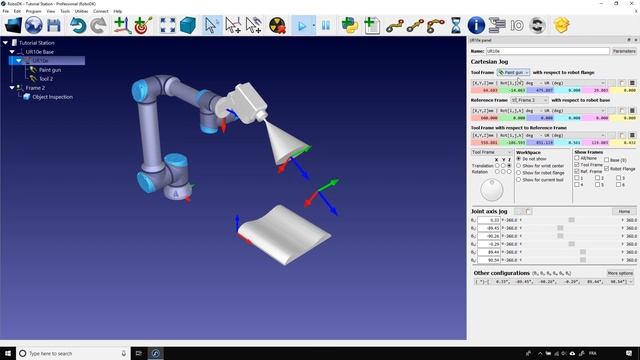Show the isometric view cube icon
The height and width of the screenshot is (360, 640).
tap(188, 25)
